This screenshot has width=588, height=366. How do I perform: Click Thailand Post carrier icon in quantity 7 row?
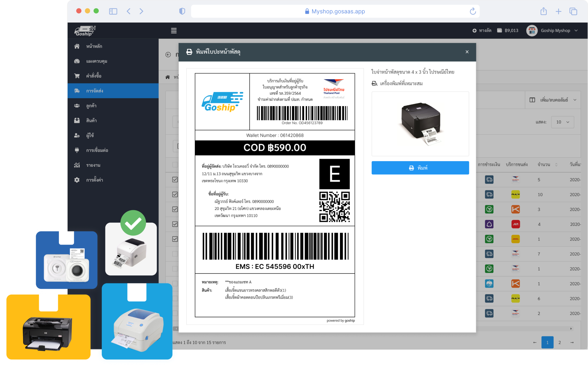(516, 254)
